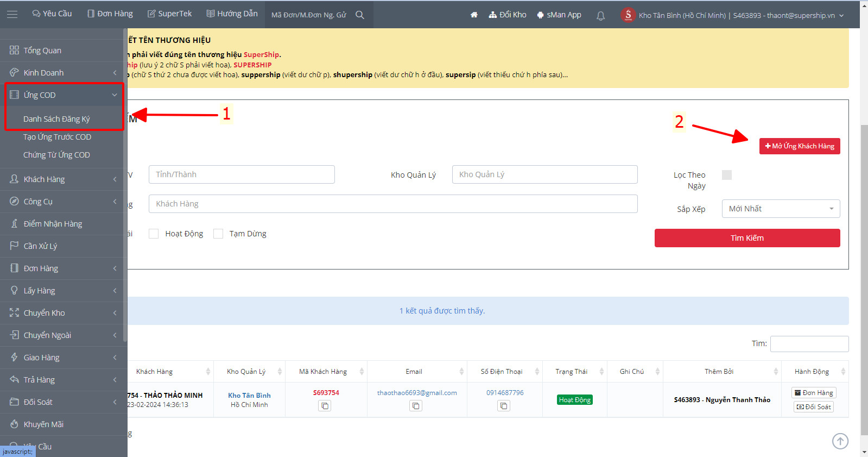Click Mở Ứng Khách Hàng button
Image resolution: width=868 pixels, height=457 pixels.
(x=800, y=146)
